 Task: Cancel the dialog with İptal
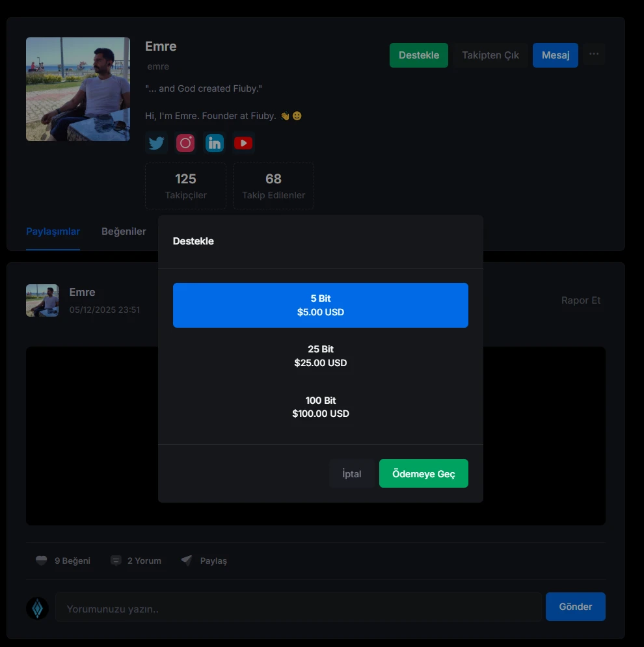tap(351, 474)
